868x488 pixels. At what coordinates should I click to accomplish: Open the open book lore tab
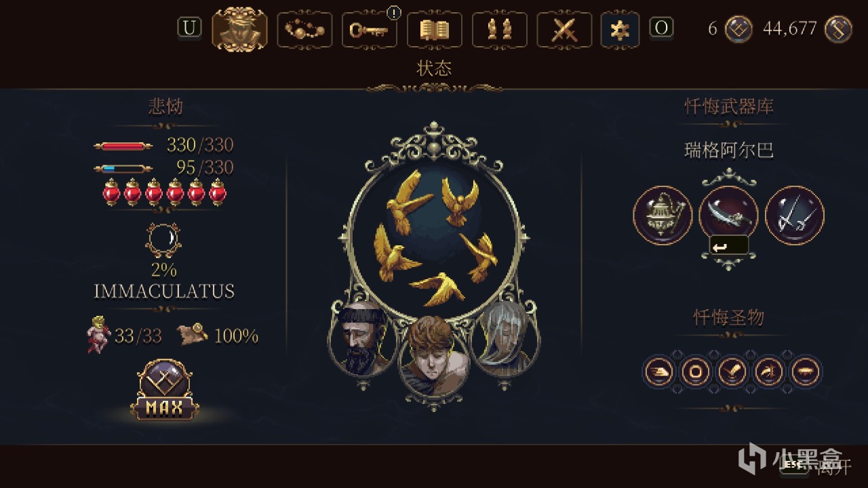435,30
